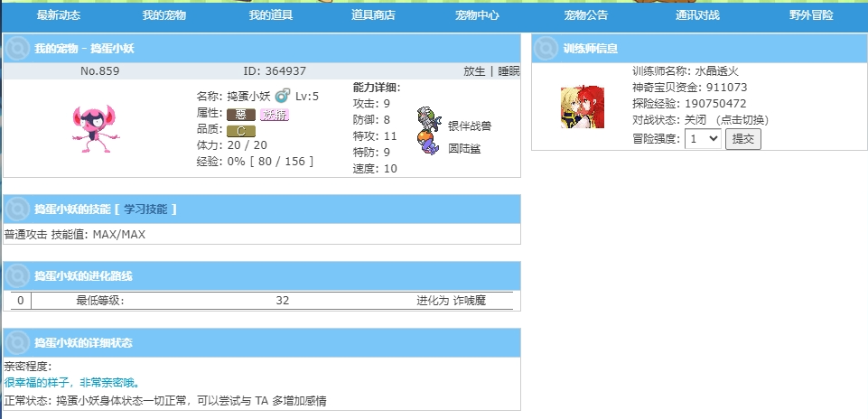Click the Pokeball icon in 我的宠物 header
Screen dimensions: 868x419
(x=18, y=48)
